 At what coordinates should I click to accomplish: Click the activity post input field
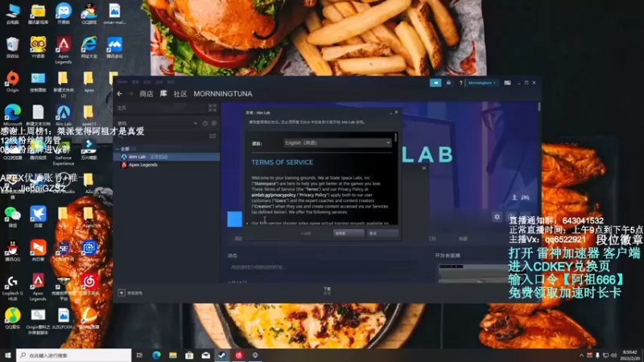(323, 268)
